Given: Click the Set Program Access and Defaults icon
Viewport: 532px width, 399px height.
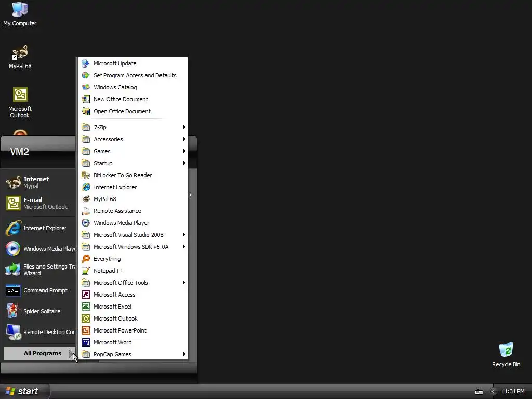Looking at the screenshot, I should 86,75.
